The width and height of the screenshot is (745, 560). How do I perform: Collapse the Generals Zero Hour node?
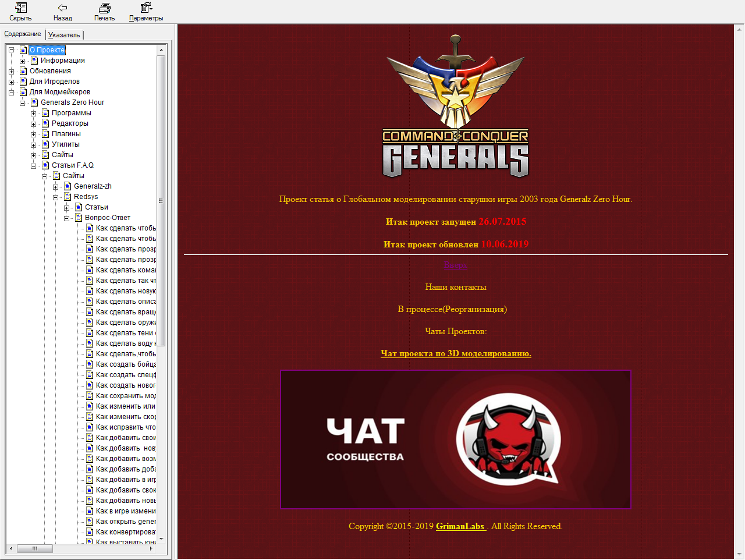22,102
